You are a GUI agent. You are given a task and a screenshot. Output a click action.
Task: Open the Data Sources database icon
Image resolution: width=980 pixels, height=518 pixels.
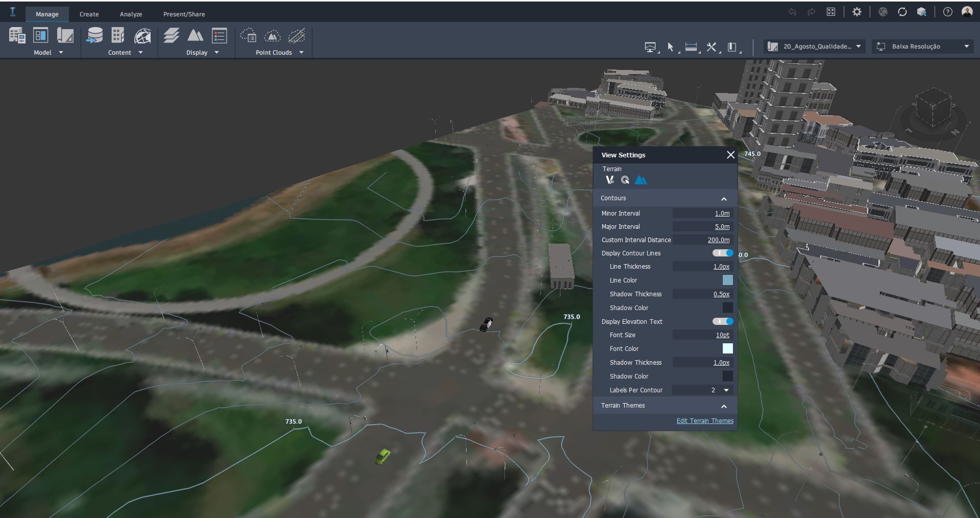point(94,36)
